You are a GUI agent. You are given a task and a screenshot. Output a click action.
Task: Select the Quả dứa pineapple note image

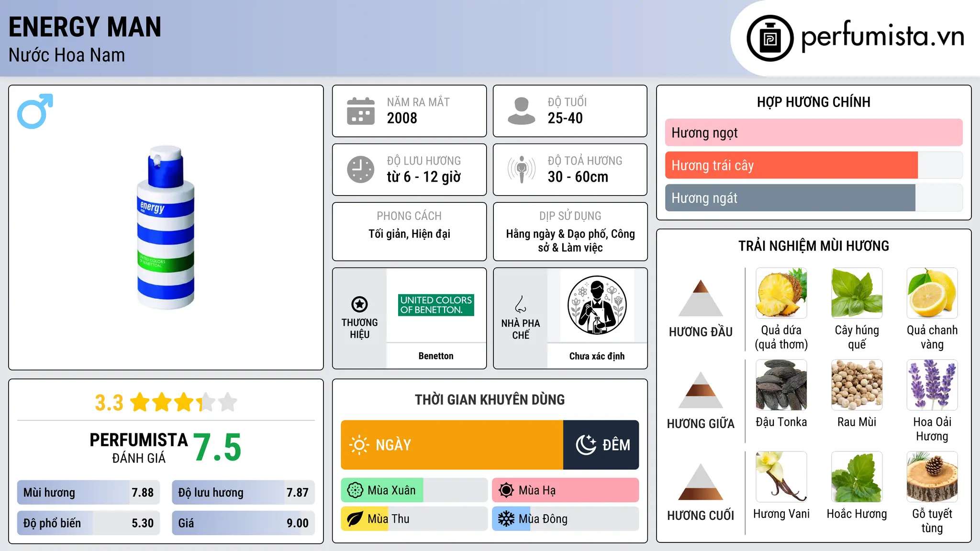click(x=781, y=293)
